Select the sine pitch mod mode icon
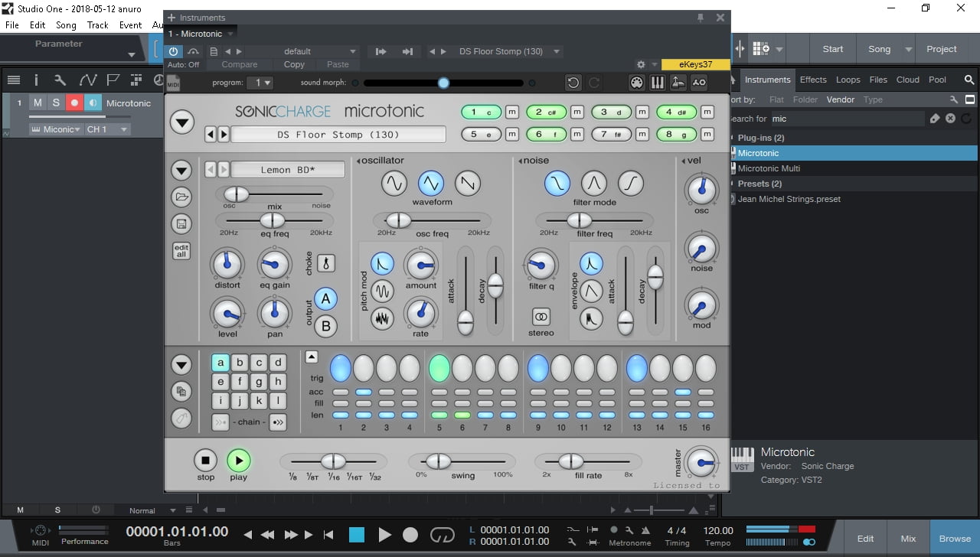 [382, 291]
